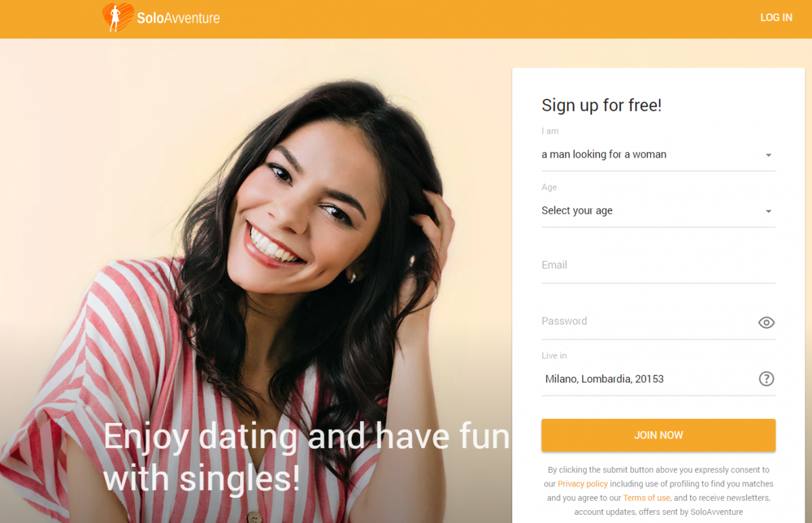
Task: Open the 'Select your age' field
Action: [658, 211]
